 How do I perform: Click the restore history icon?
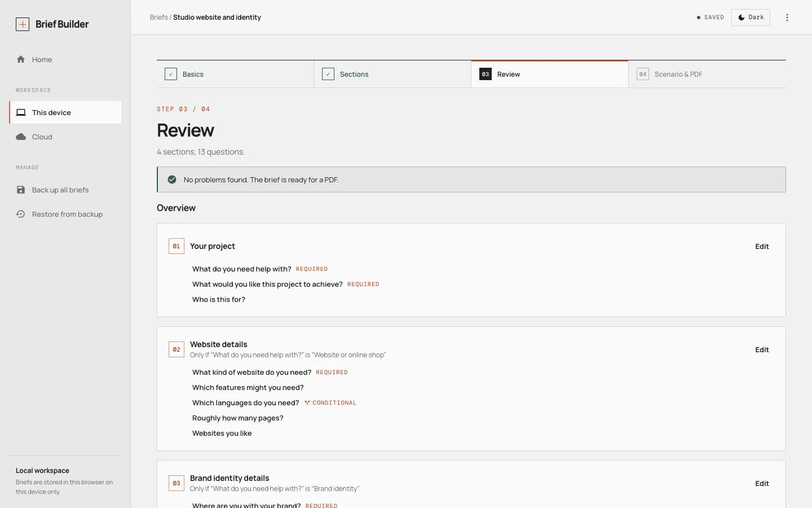pyautogui.click(x=21, y=214)
